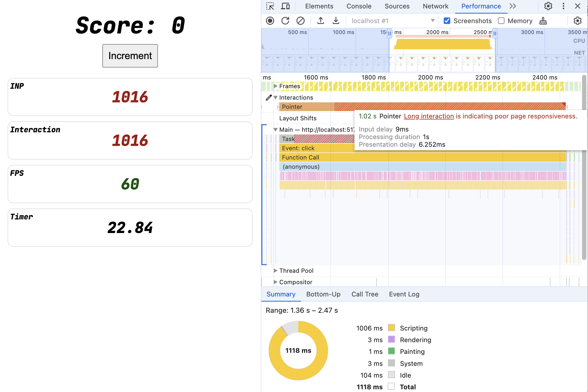Expand the Frames section
Image resolution: width=588 pixels, height=392 pixels.
click(275, 86)
